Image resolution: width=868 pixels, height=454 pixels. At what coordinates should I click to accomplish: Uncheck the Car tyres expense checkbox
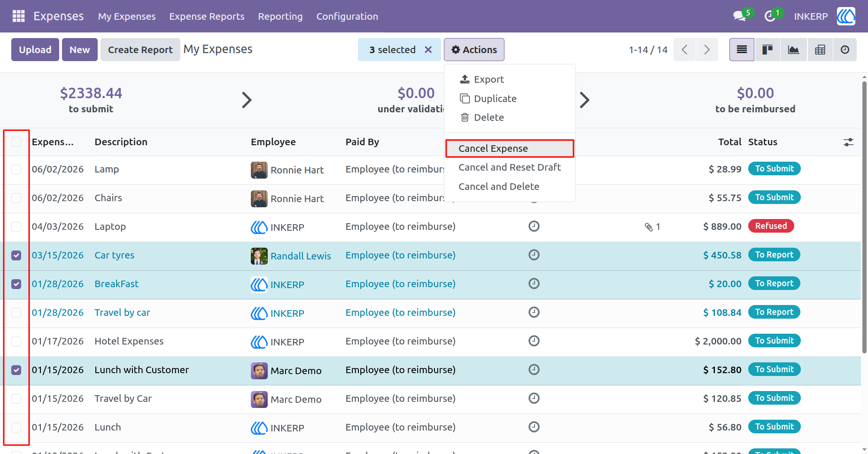coord(16,256)
